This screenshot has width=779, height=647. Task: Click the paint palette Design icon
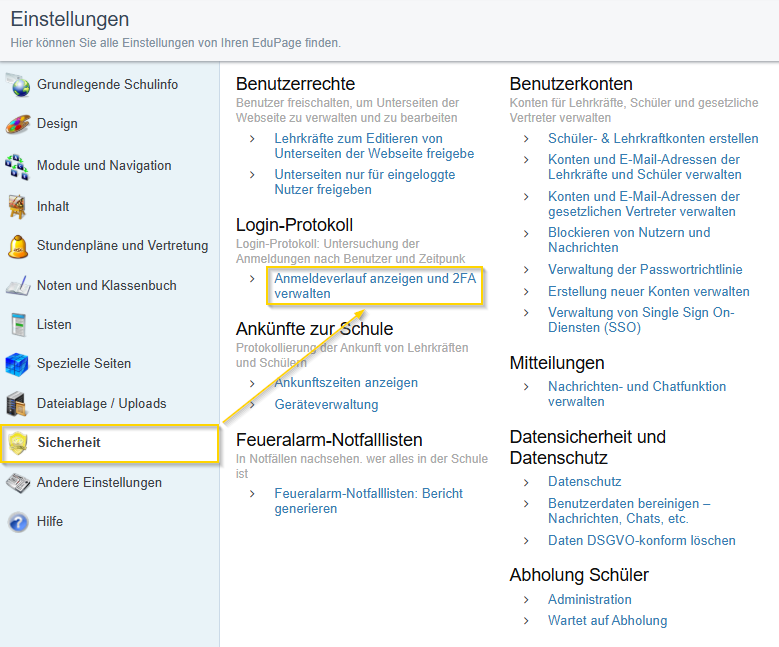point(18,124)
